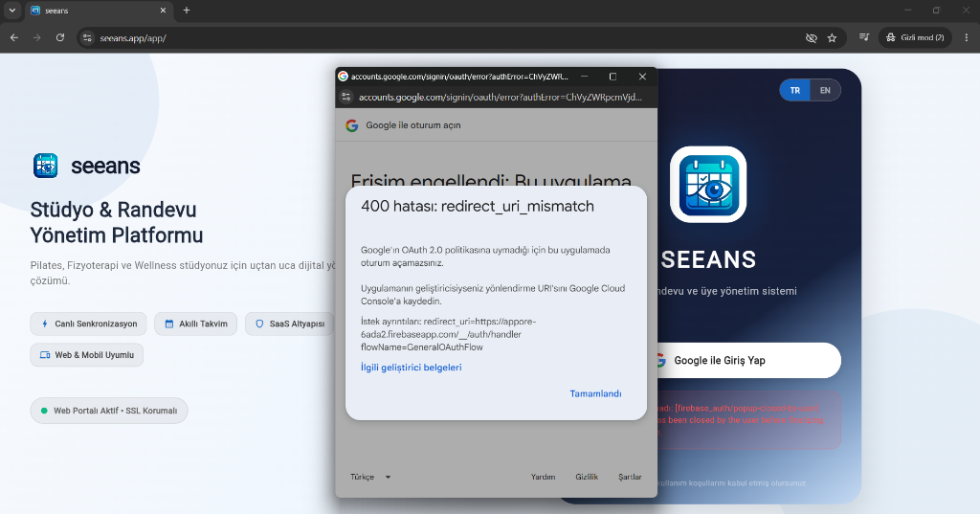This screenshot has width=980, height=514.
Task: Click the third-party cookies blocked eye icon
Action: (x=812, y=38)
